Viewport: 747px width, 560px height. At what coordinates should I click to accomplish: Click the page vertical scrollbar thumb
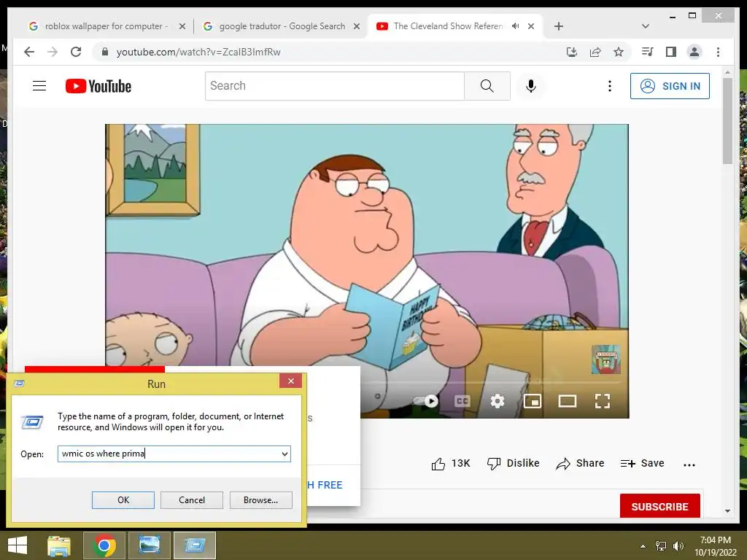click(727, 121)
